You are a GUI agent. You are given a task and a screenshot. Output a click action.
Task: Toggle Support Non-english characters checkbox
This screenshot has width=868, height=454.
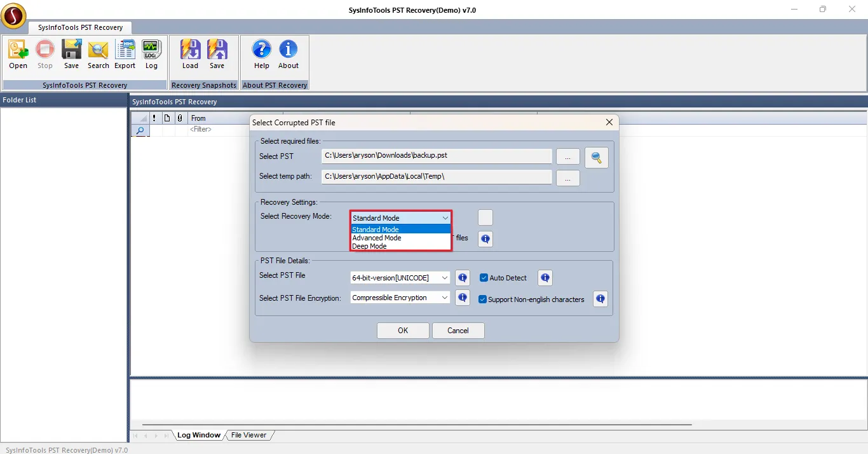click(483, 299)
